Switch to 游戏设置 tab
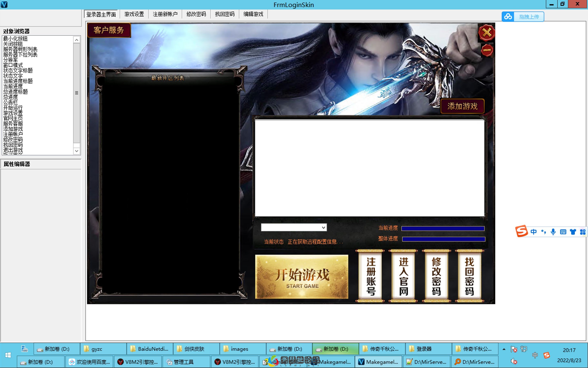588x368 pixels. pyautogui.click(x=134, y=14)
